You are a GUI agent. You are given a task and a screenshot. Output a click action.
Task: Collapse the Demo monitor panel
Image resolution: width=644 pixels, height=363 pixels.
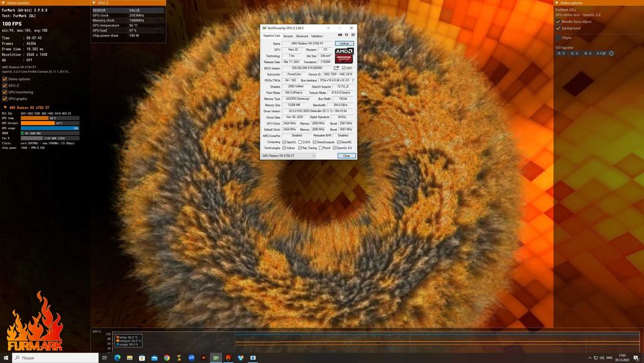pos(3,3)
